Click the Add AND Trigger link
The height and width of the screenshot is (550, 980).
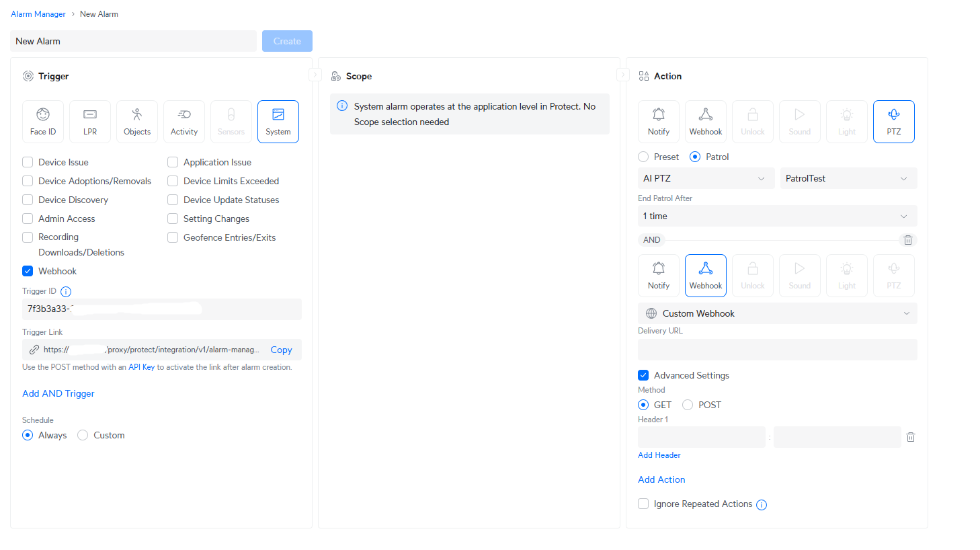[x=58, y=393]
